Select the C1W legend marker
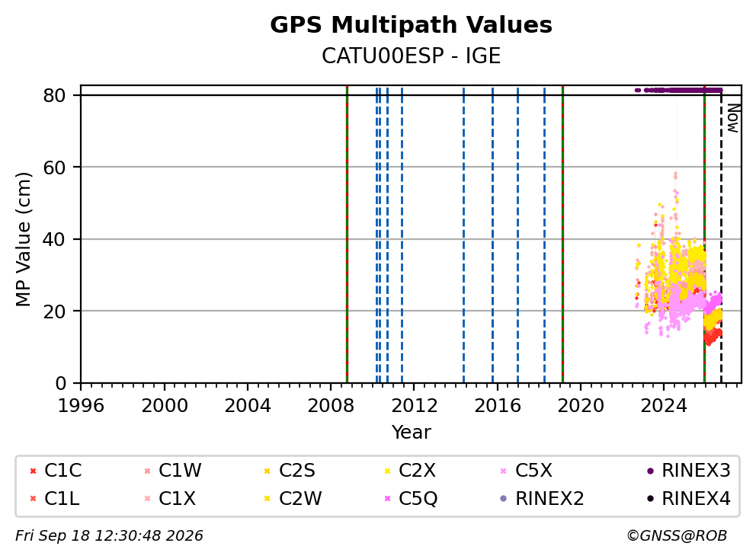 click(148, 471)
